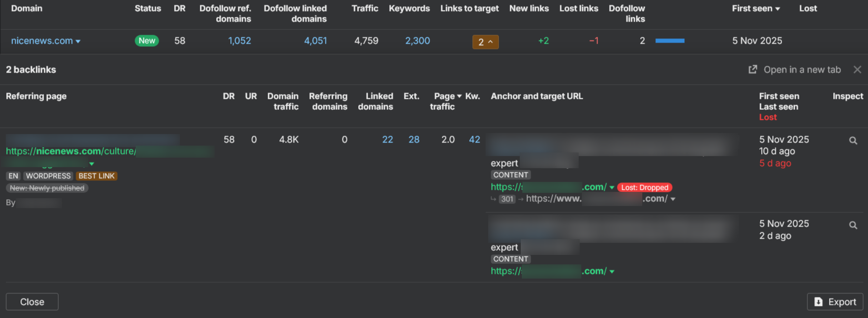Click the Lost links −1 value
Screen dimensions: 868x318
click(x=593, y=40)
